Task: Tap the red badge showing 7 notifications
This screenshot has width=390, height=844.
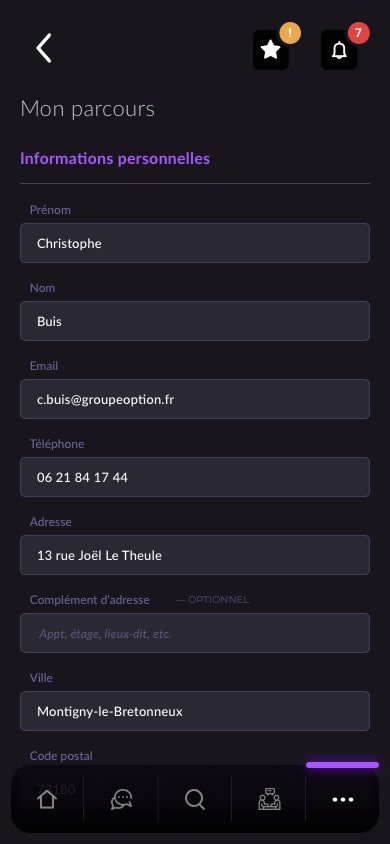Action: tap(358, 33)
